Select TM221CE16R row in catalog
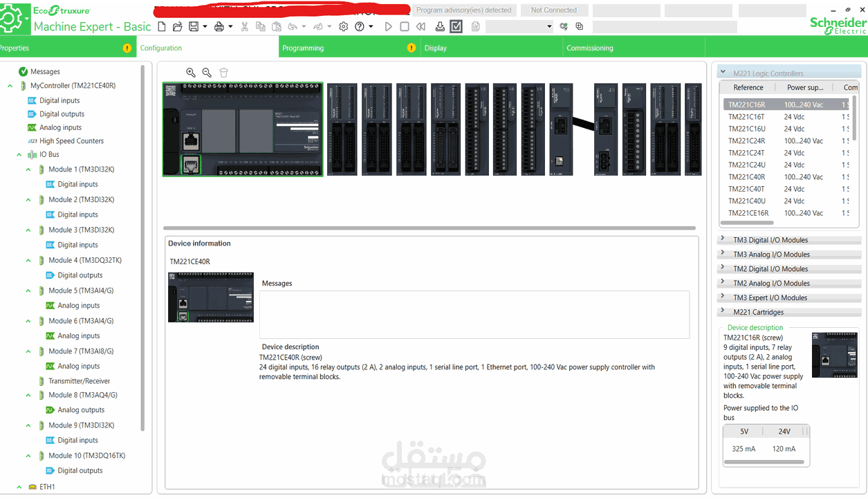Image resolution: width=868 pixels, height=498 pixels. click(x=785, y=212)
